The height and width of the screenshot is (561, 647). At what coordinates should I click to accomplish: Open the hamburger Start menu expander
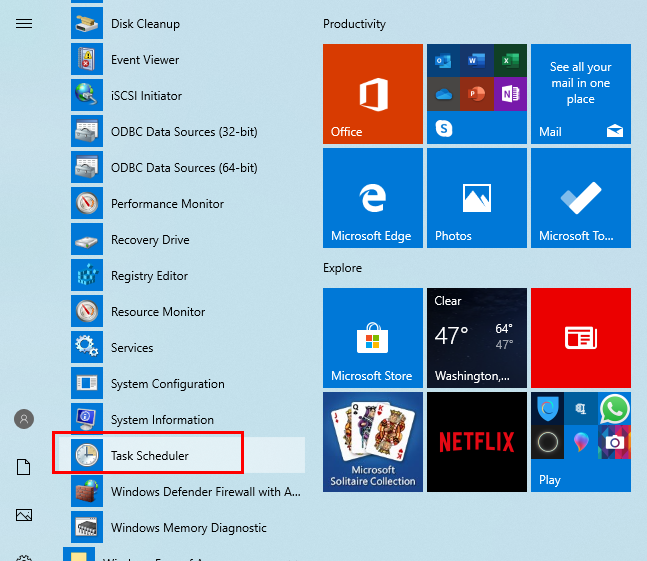[24, 24]
